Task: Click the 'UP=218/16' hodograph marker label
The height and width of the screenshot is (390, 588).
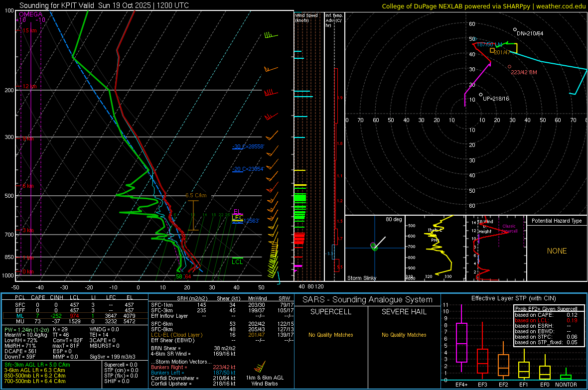Action: 496,99
